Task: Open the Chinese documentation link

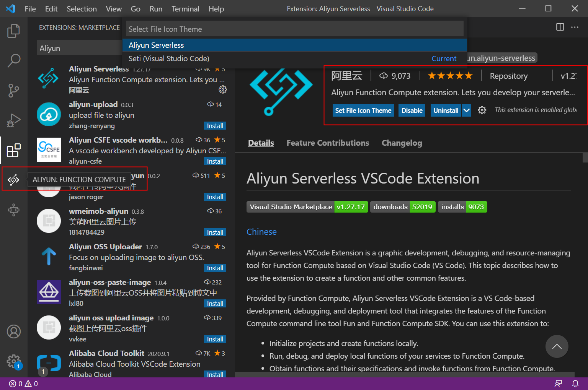Action: click(261, 232)
